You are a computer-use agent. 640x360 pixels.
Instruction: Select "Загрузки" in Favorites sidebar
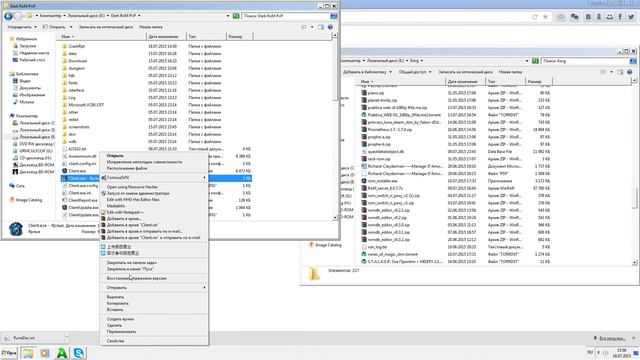[x=27, y=46]
